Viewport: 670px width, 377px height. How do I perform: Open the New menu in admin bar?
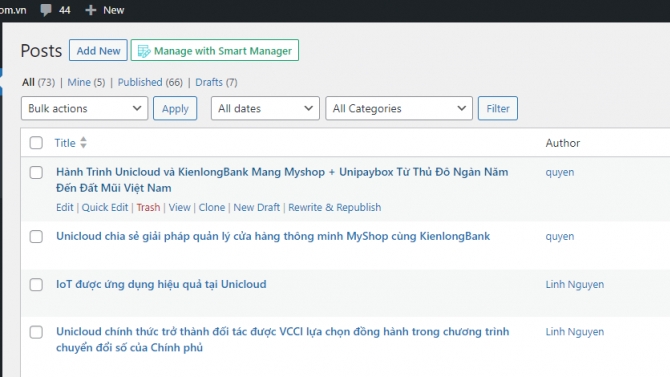(x=105, y=10)
